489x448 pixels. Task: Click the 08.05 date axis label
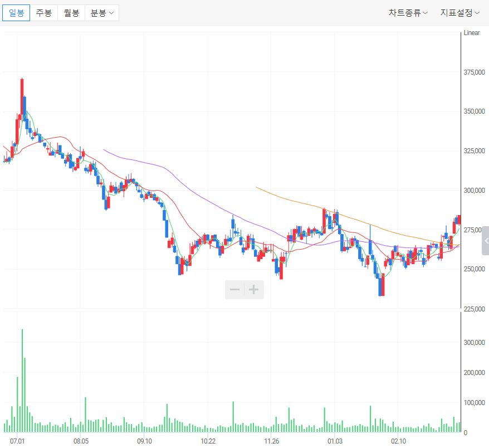pos(81,441)
